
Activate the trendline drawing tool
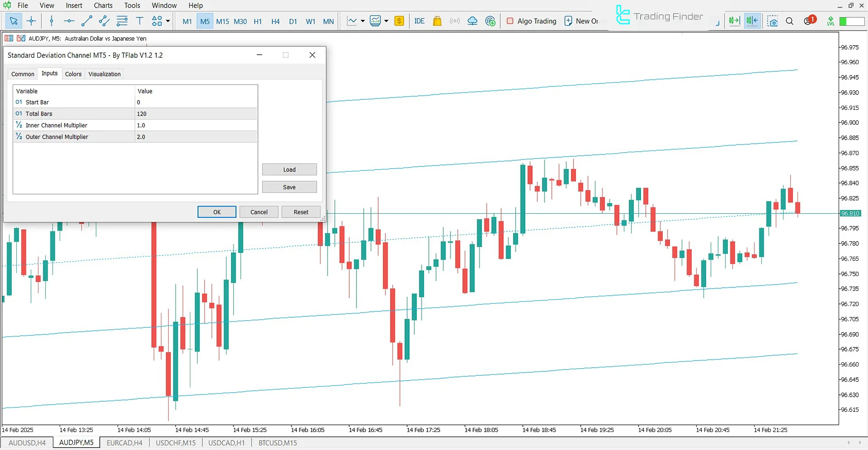[x=86, y=21]
